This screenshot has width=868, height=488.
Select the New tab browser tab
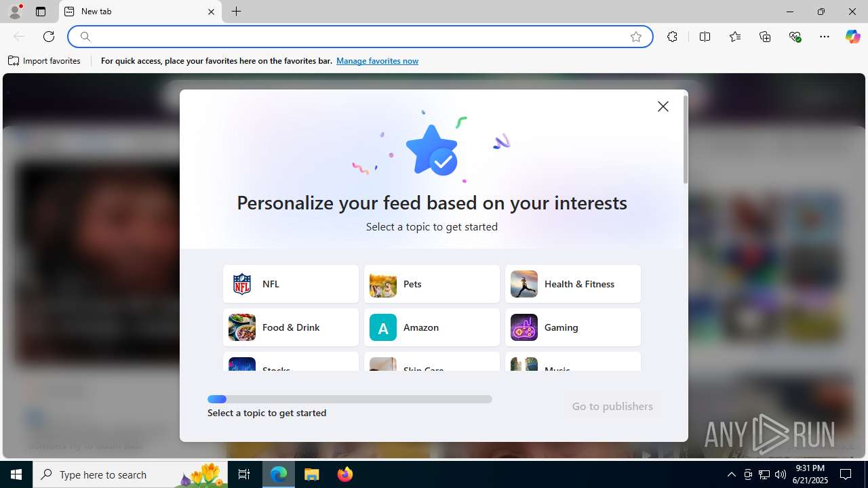point(140,12)
